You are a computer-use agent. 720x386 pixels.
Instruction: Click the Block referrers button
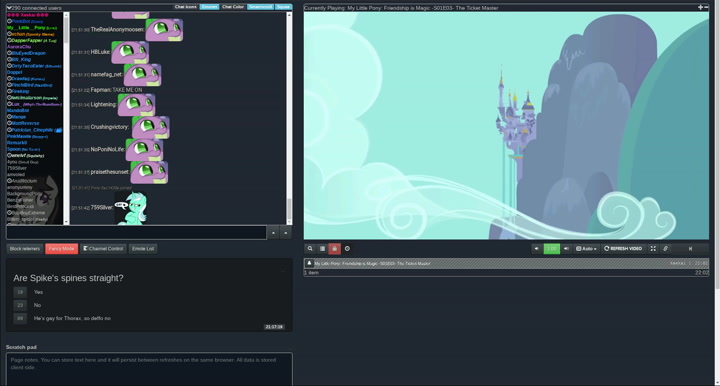click(x=25, y=248)
